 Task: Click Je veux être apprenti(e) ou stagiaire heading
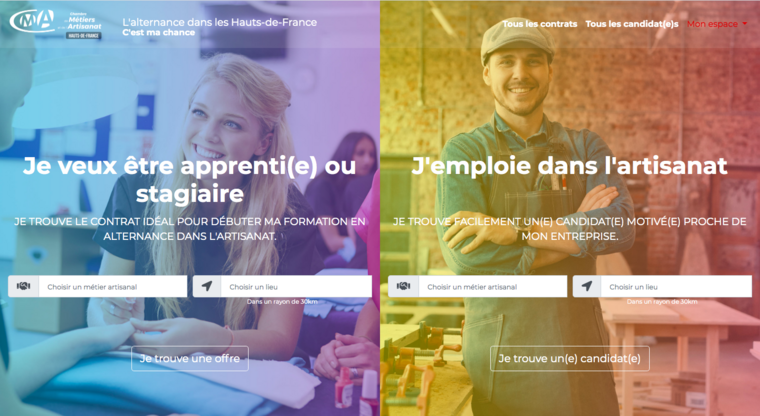(x=190, y=179)
